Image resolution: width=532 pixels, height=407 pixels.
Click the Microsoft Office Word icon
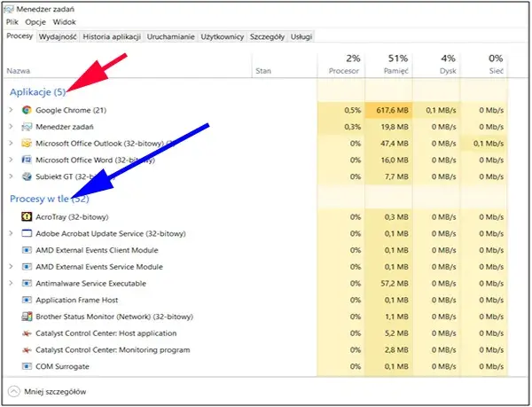tap(27, 160)
